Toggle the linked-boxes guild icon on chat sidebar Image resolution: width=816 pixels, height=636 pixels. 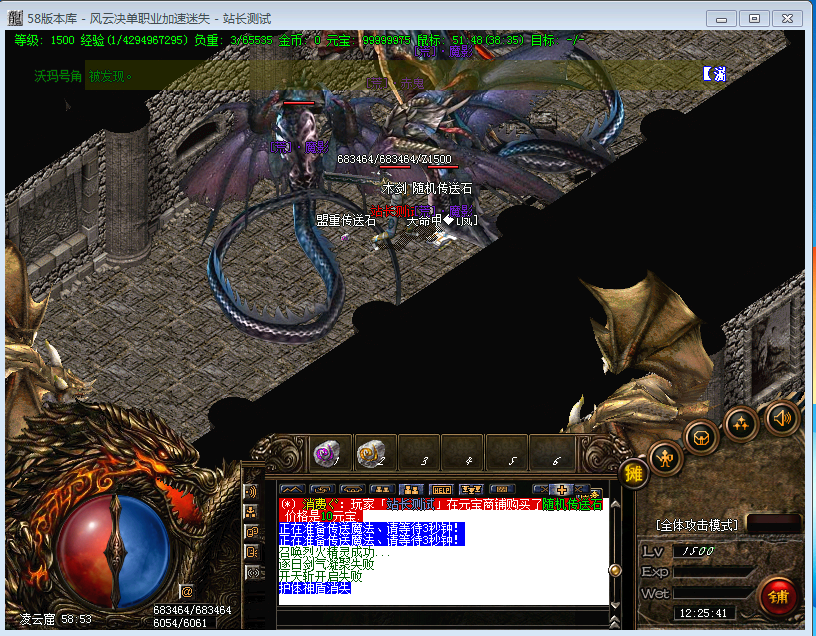(252, 532)
